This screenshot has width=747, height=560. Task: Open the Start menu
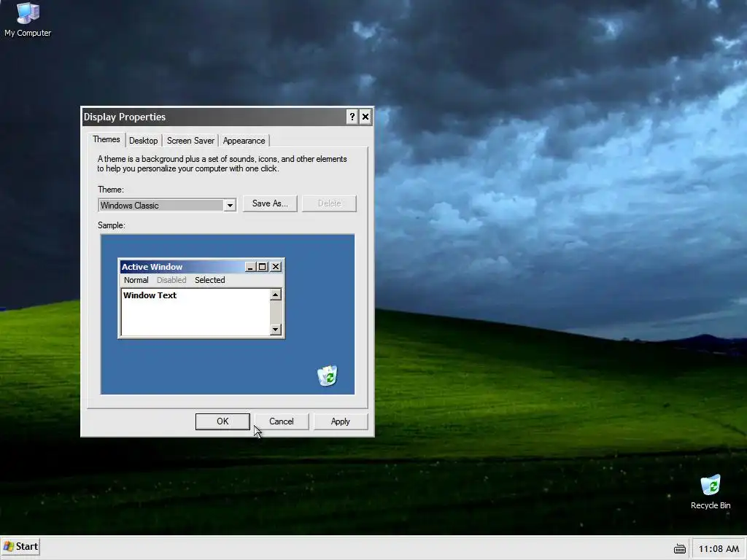20,546
